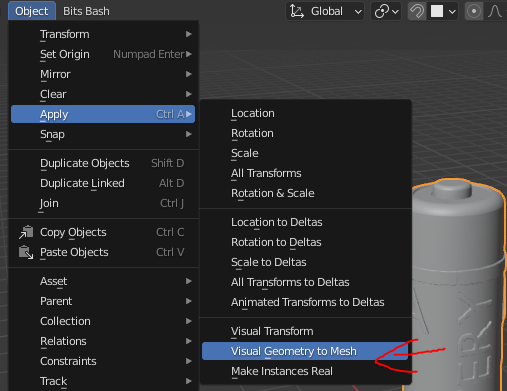Apply Rotation & Scale
The image size is (507, 391).
click(305, 193)
